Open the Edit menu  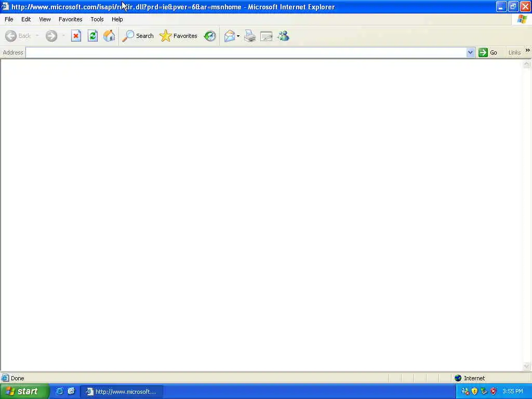click(26, 19)
